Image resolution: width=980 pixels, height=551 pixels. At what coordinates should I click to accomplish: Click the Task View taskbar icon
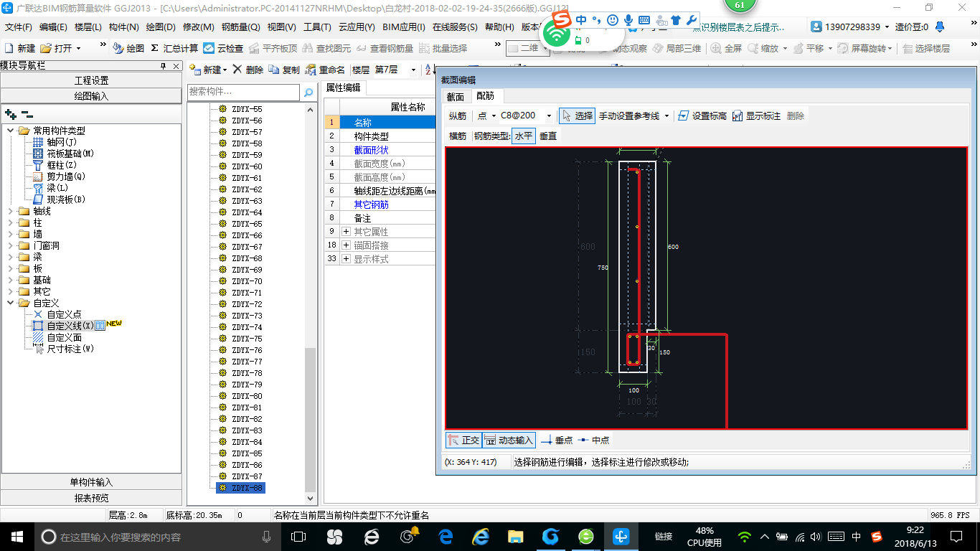click(298, 536)
